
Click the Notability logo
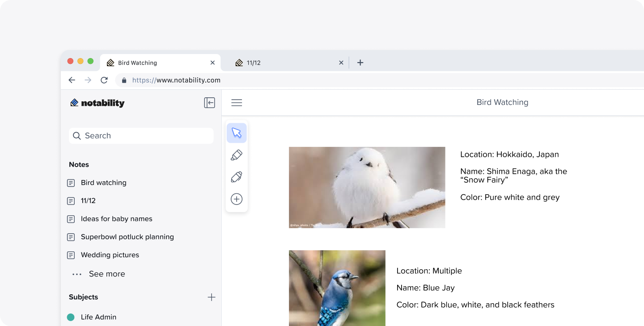97,103
